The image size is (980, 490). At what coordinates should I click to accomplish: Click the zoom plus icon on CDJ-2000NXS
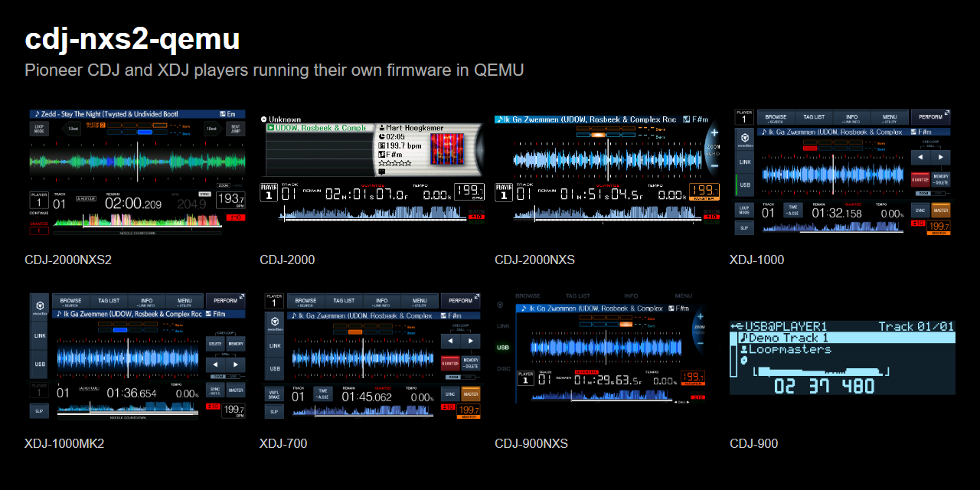[x=714, y=132]
